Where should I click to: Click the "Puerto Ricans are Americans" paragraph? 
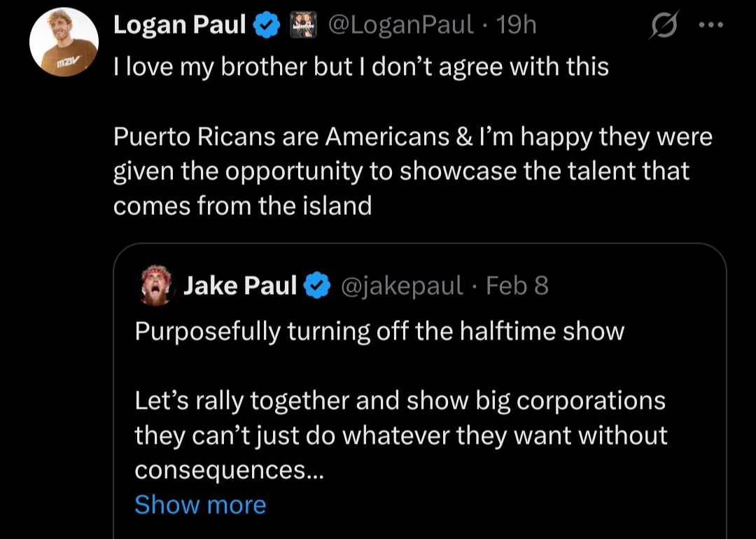coord(412,171)
